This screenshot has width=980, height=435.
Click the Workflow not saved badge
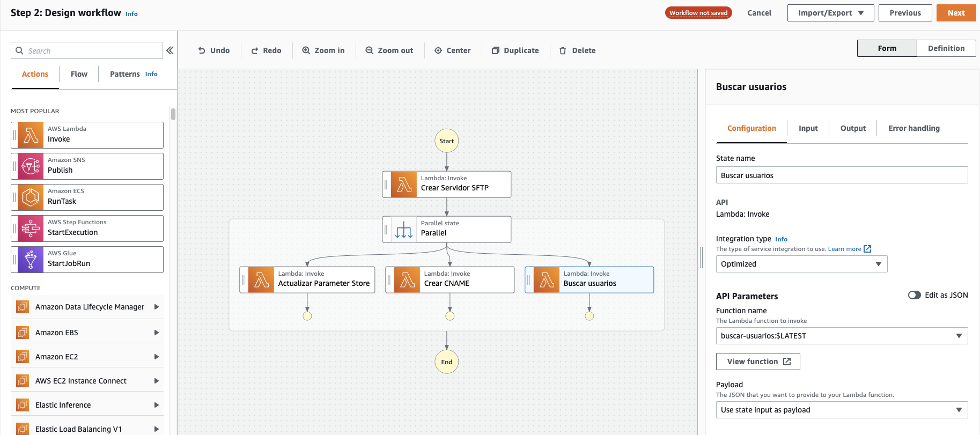coord(698,13)
